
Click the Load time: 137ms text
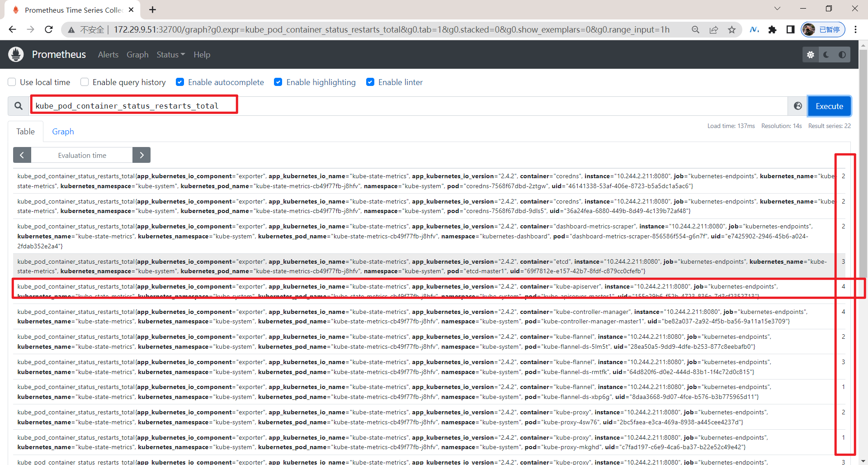tap(731, 126)
